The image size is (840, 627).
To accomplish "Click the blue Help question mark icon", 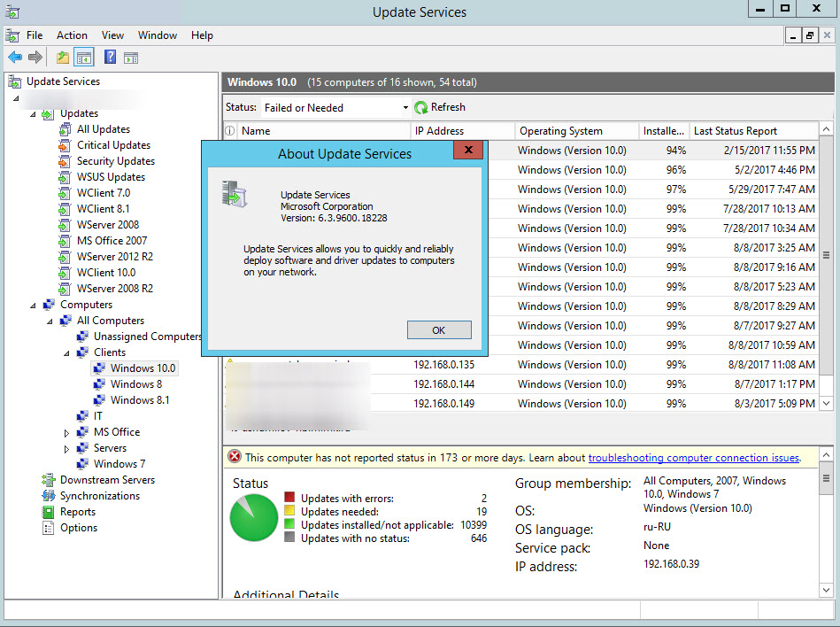I will pos(110,57).
